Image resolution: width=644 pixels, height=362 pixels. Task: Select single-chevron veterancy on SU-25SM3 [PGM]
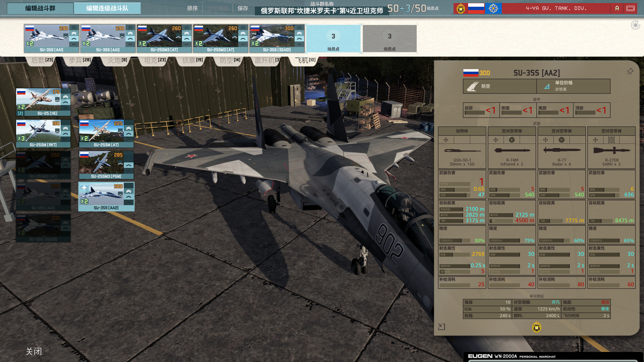129,165
